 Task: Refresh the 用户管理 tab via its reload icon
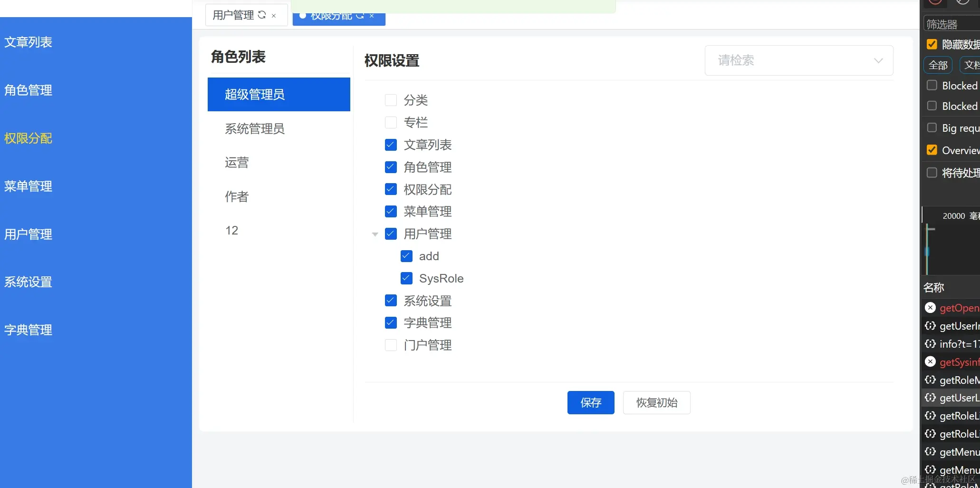tap(262, 15)
